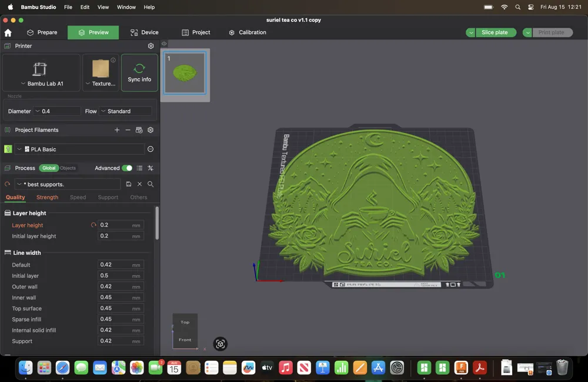Open Project Filaments settings gear
This screenshot has height=382, width=588.
[151, 130]
